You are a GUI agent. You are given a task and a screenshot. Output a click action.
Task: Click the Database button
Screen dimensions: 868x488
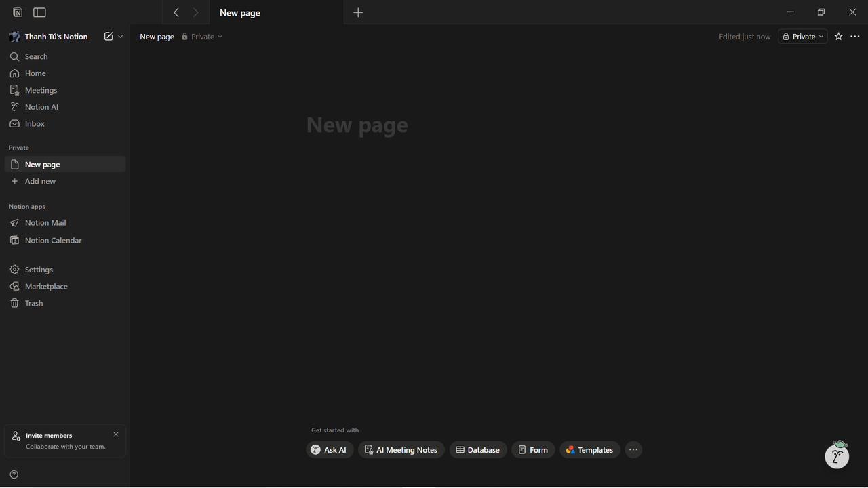[x=477, y=450]
